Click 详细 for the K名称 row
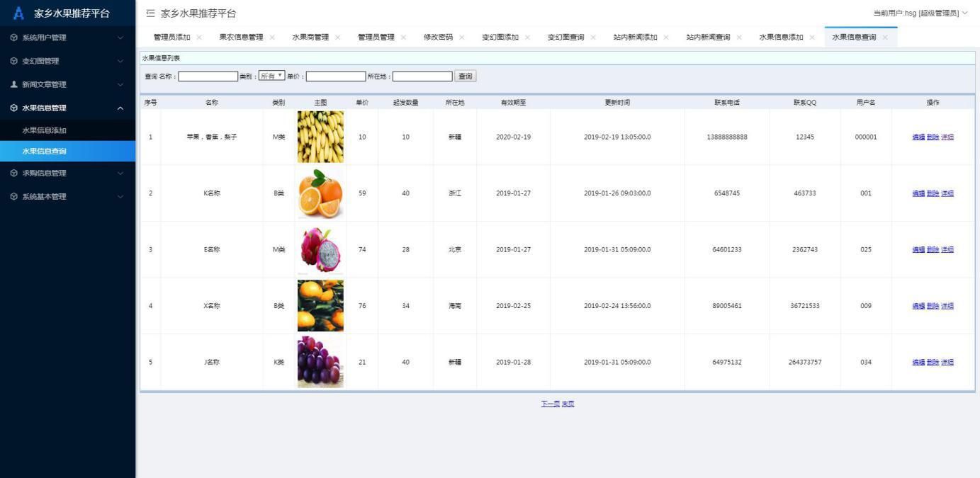The height and width of the screenshot is (478, 980). [947, 193]
